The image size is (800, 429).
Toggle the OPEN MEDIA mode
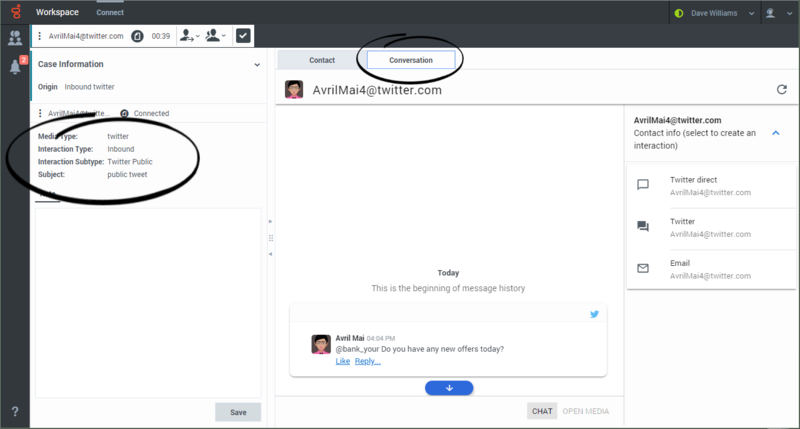[x=585, y=411]
